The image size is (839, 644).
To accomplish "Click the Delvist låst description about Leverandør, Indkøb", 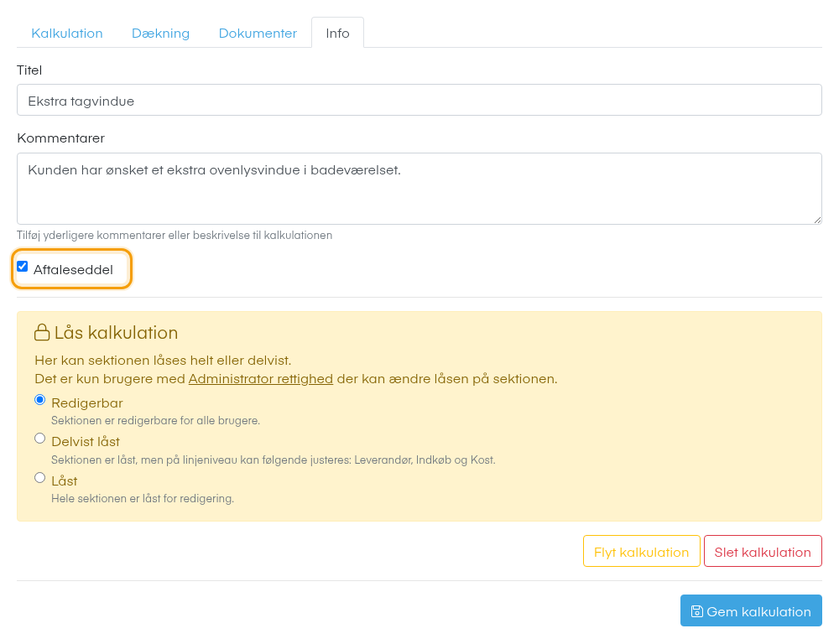I will [x=274, y=460].
